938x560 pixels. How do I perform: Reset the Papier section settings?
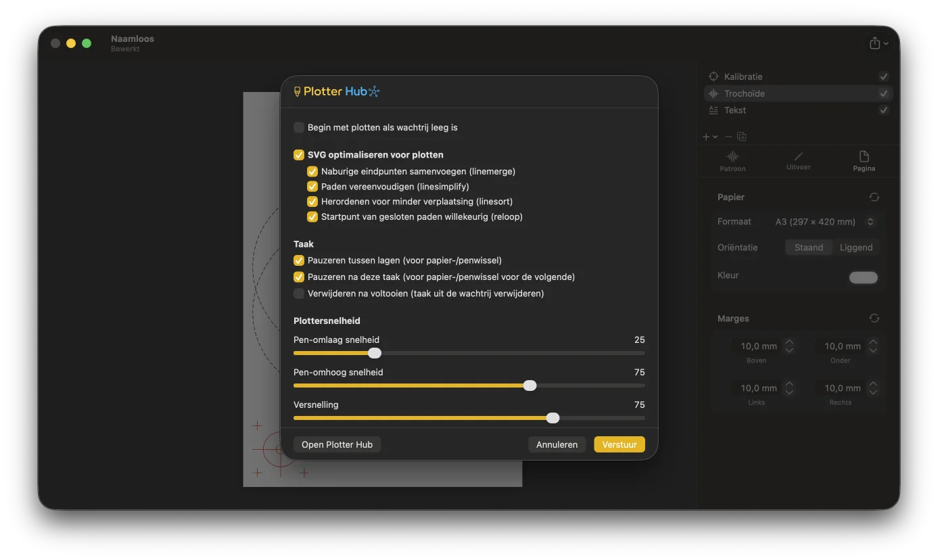pyautogui.click(x=874, y=197)
